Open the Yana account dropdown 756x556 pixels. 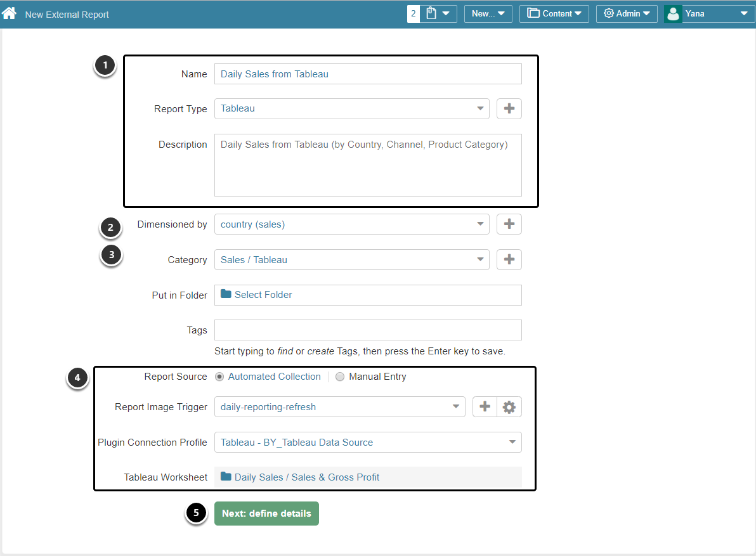tap(743, 13)
